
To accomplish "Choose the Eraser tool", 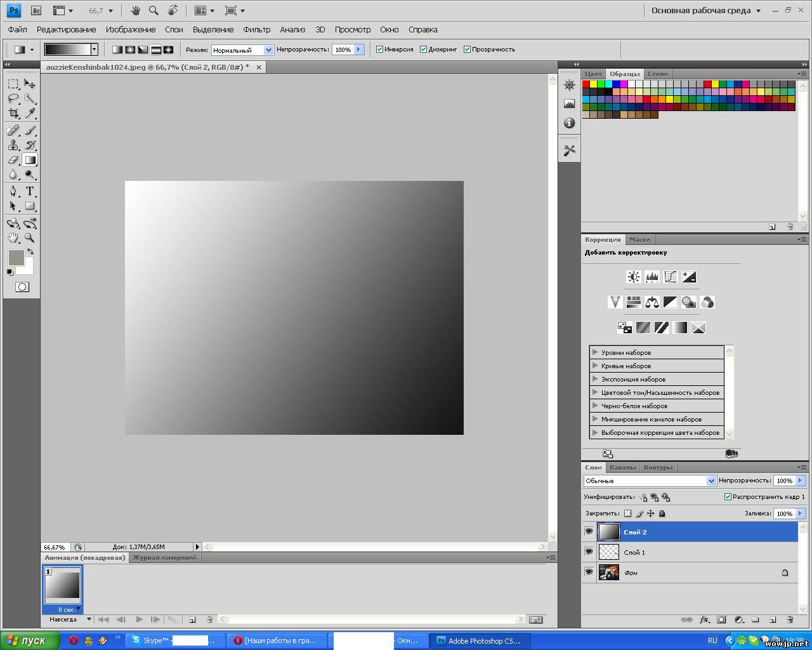I will pos(13,160).
